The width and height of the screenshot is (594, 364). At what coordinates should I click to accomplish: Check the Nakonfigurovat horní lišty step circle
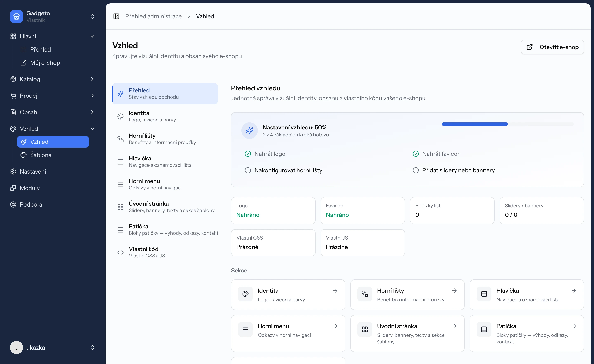[x=248, y=170]
